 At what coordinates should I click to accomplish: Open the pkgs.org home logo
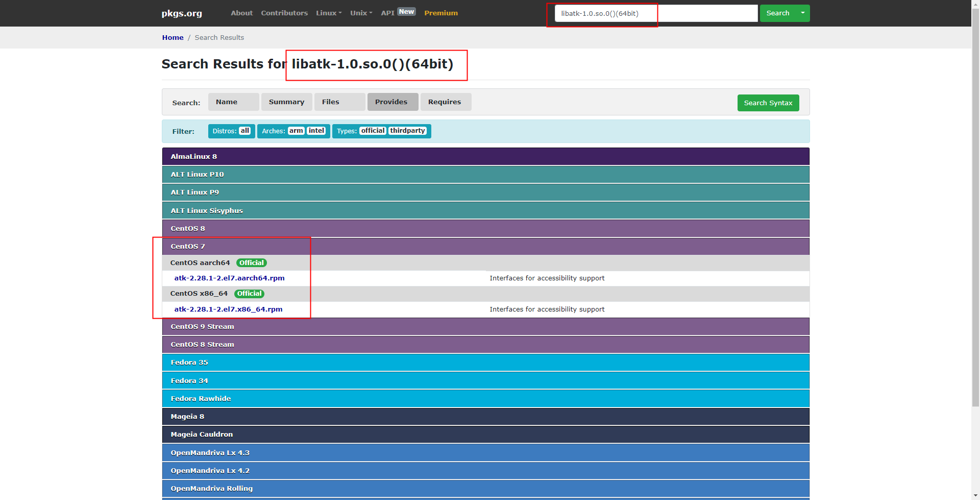point(182,13)
